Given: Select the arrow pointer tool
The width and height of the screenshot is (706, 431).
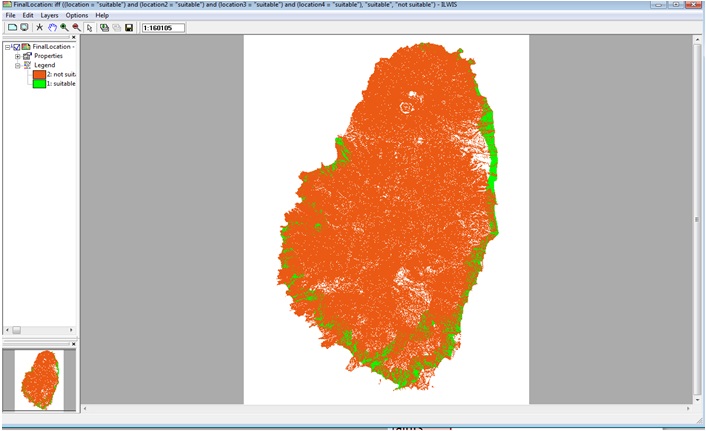Looking at the screenshot, I should pyautogui.click(x=89, y=27).
